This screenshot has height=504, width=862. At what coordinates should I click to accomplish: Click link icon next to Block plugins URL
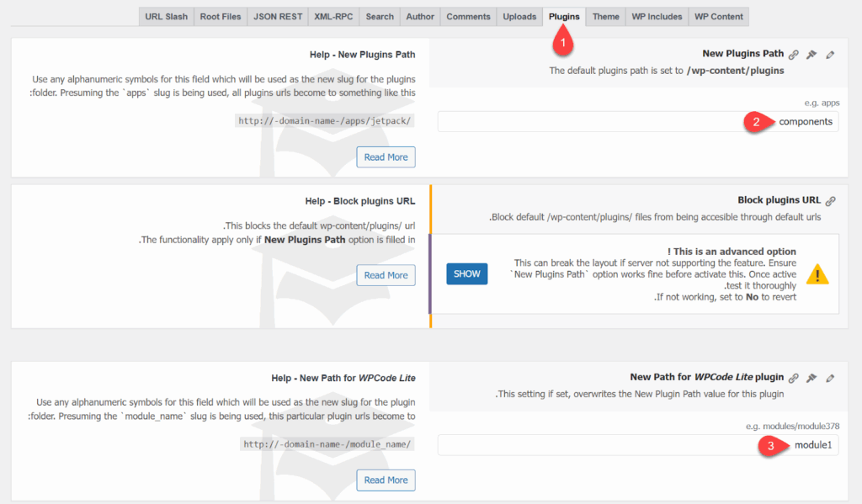[830, 201]
